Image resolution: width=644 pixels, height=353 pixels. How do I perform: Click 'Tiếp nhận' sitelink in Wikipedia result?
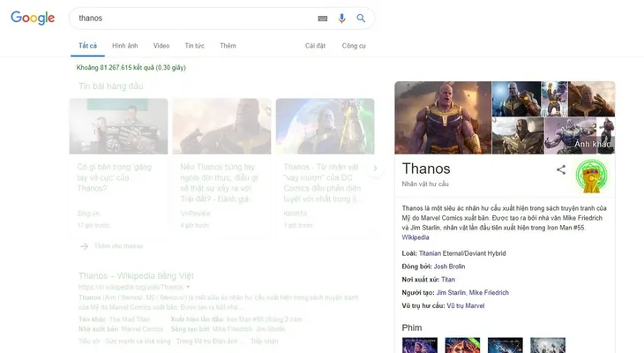point(264,341)
